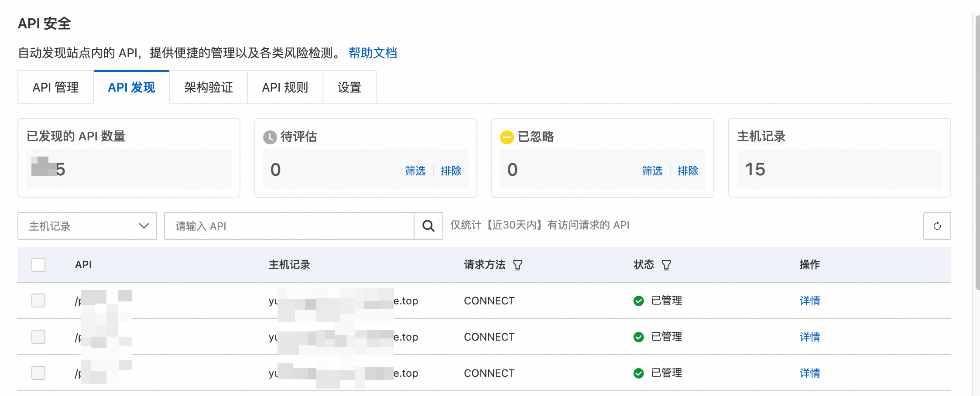
Task: Toggle the select-all checkbox in table header
Action: click(x=38, y=265)
